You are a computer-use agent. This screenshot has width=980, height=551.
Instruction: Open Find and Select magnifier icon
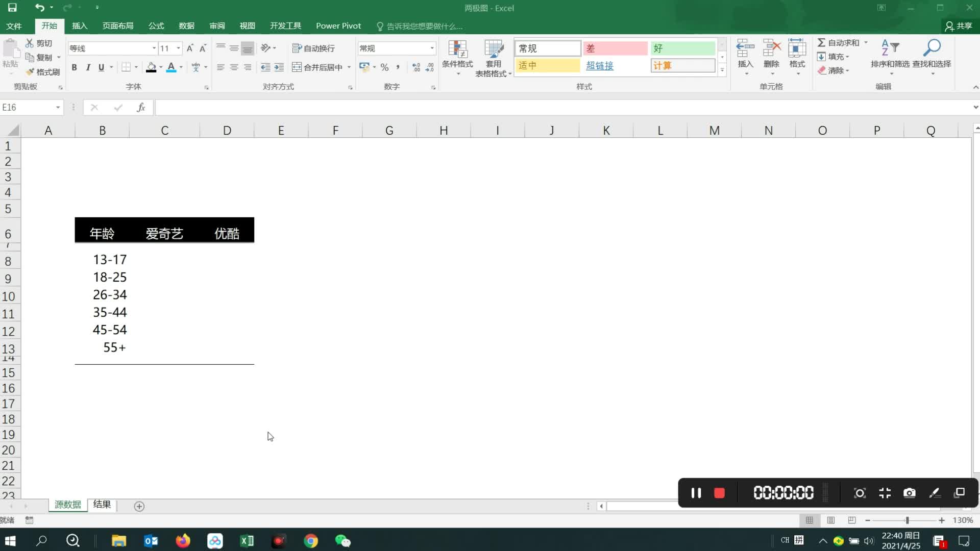point(932,48)
